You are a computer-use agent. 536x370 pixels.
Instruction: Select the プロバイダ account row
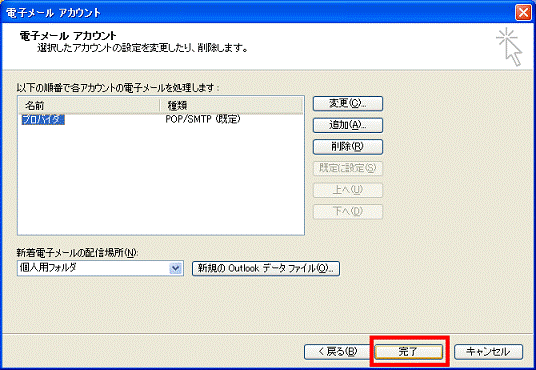point(161,119)
